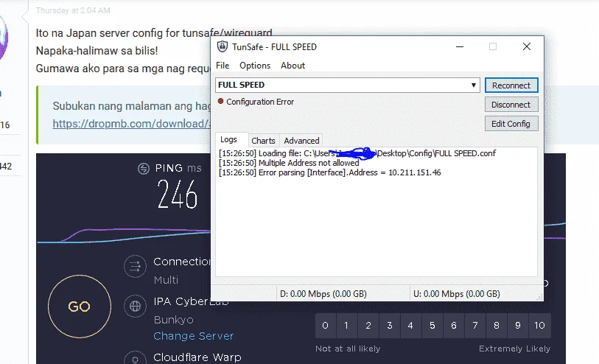Screen dimensions: 599x364
Task: Click the user icon beside Cloudflare Warp
Action: tap(135, 358)
